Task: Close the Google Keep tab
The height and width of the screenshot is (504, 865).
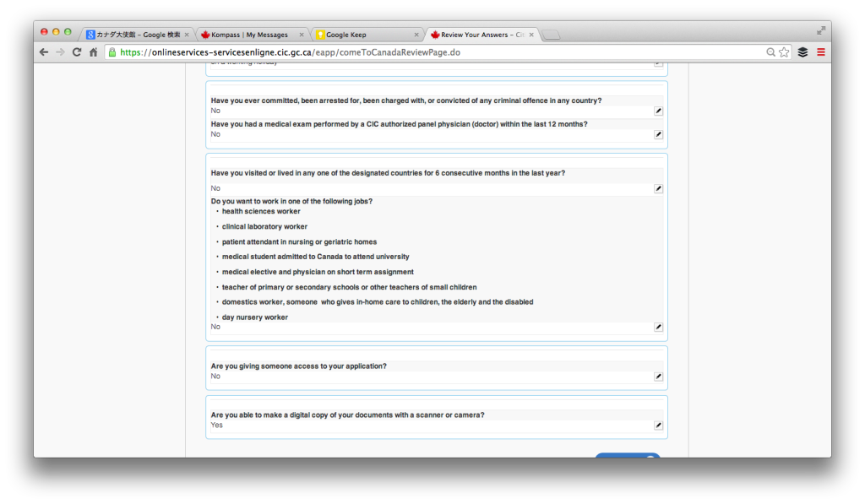Action: coord(416,35)
